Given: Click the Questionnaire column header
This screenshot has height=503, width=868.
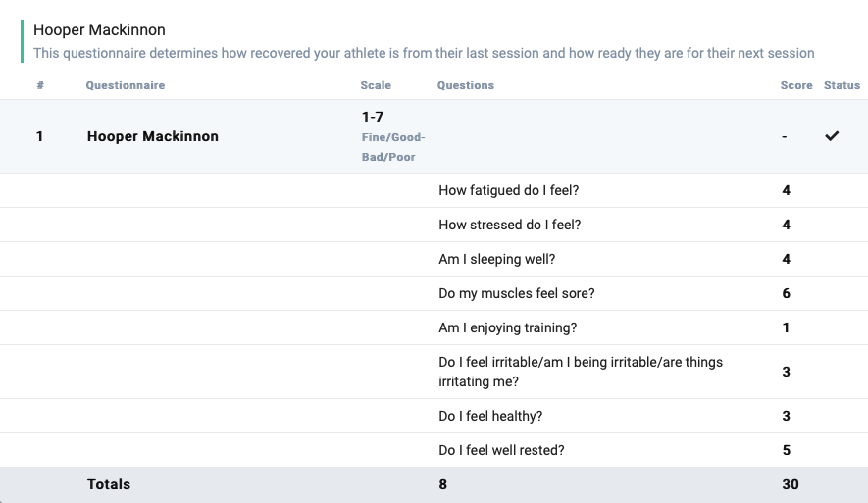Looking at the screenshot, I should coord(126,85).
